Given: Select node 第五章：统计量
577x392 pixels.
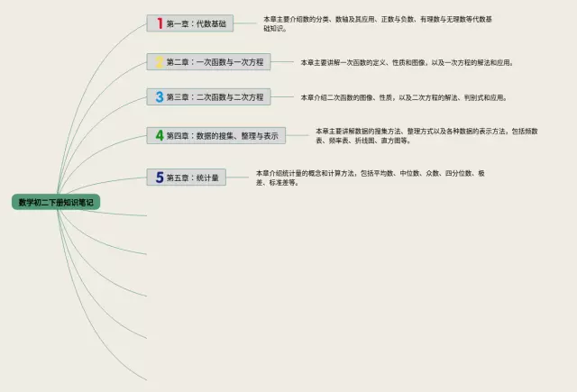Looking at the screenshot, I should tap(187, 178).
